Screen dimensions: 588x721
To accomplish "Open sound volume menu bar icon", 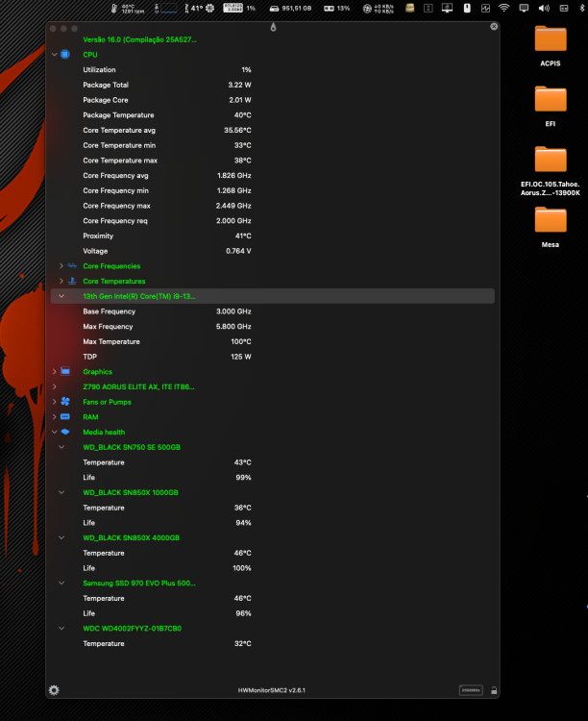I will [544, 9].
